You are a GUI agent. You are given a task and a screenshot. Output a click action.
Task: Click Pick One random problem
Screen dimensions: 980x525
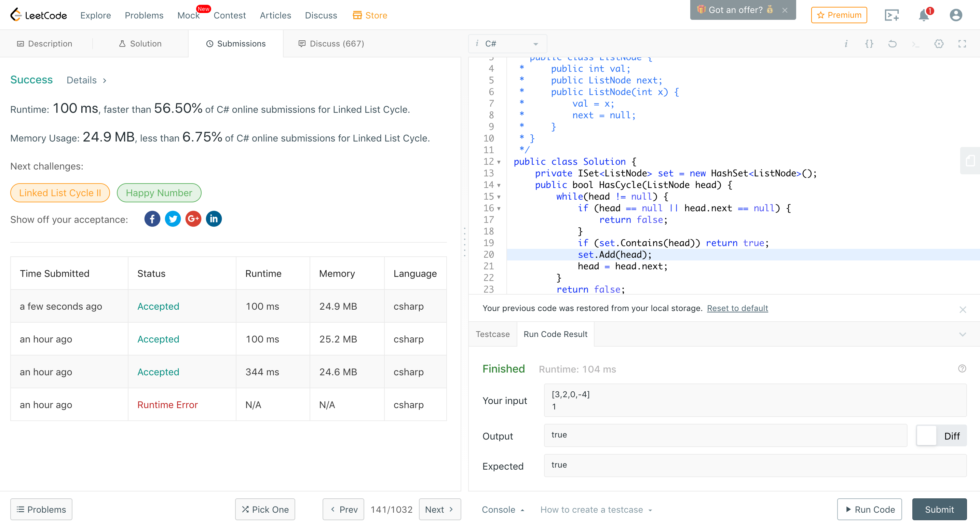(265, 509)
